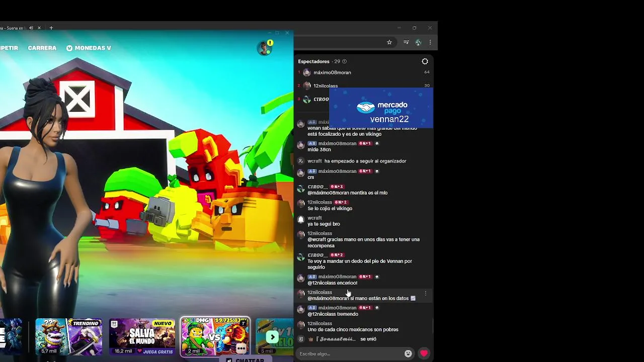Screen dimensions: 644x362
Task: Select the DMG VS game thumbnail
Action: click(x=215, y=336)
